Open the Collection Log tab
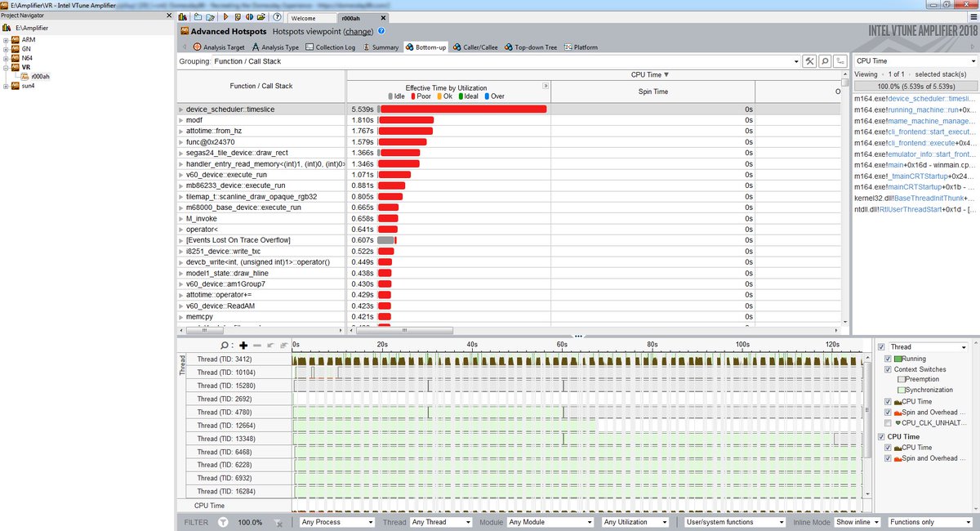This screenshot has width=980, height=531. (330, 47)
